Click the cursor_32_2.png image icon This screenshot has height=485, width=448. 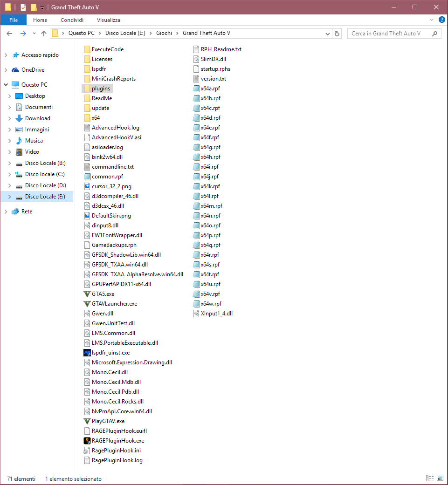(x=87, y=186)
